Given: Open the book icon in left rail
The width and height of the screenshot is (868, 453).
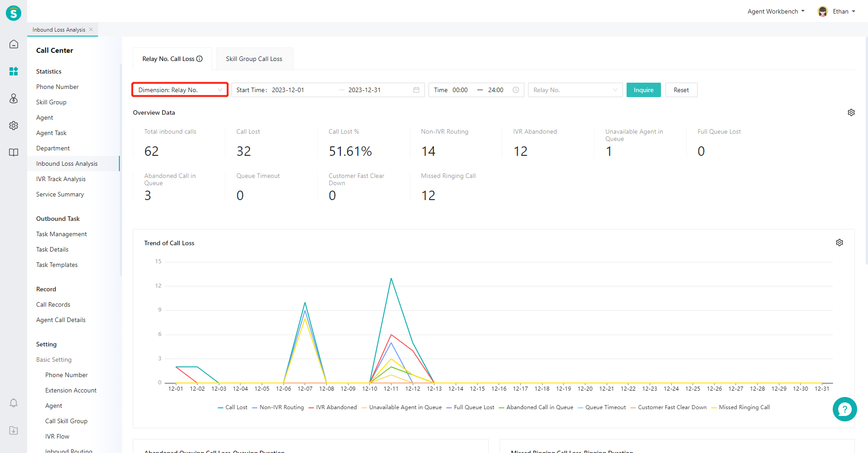Looking at the screenshot, I should point(14,152).
